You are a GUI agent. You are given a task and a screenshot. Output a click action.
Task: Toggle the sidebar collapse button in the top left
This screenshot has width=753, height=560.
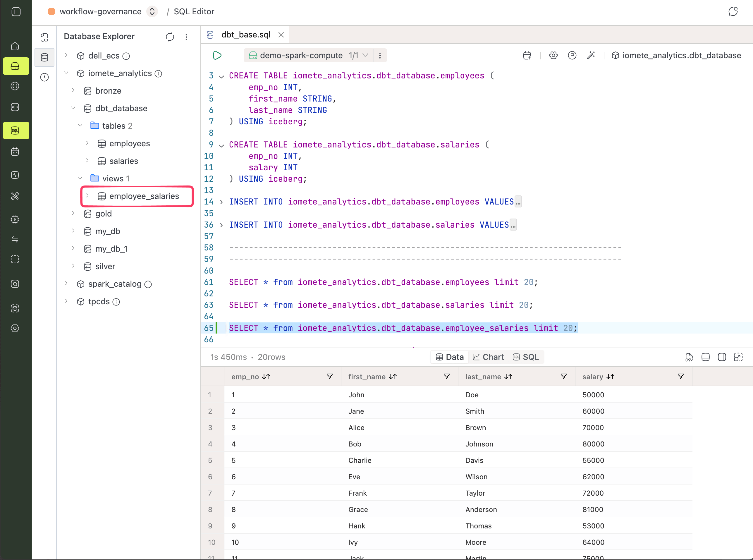[16, 12]
